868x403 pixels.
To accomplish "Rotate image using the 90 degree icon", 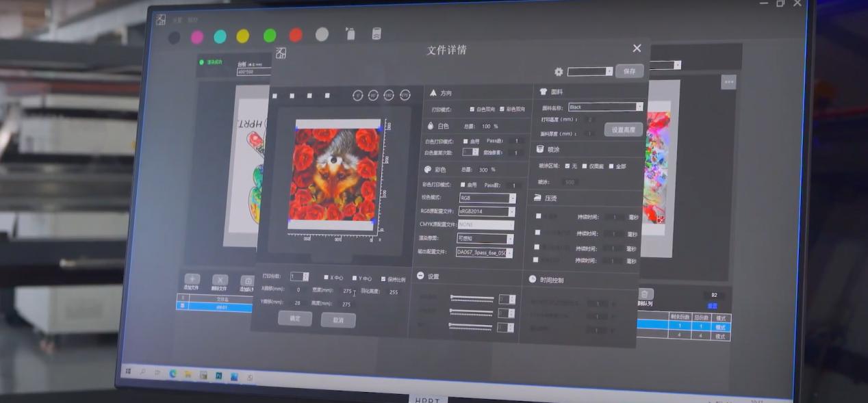I will tap(373, 95).
